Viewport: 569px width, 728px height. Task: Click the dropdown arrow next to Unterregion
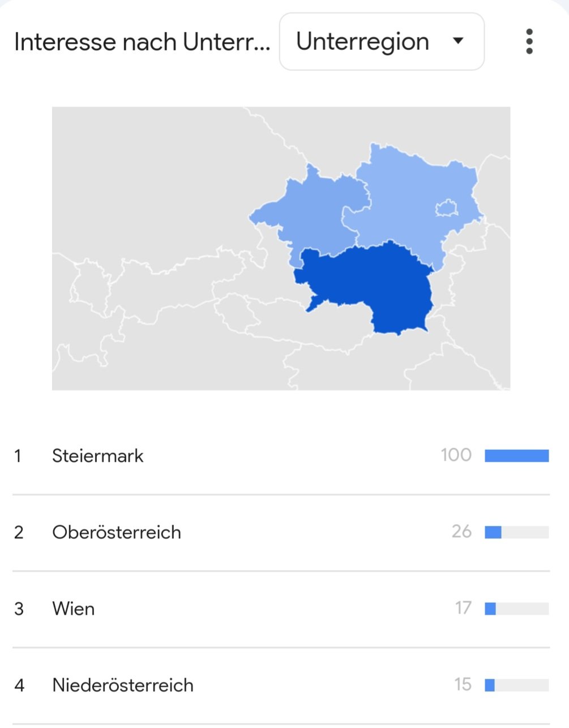tap(459, 41)
